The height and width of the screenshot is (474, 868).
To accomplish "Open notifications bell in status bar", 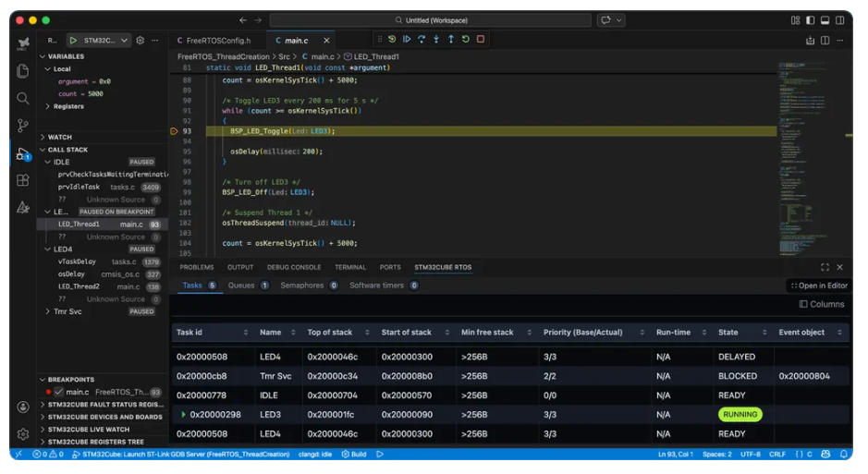I will (x=843, y=454).
